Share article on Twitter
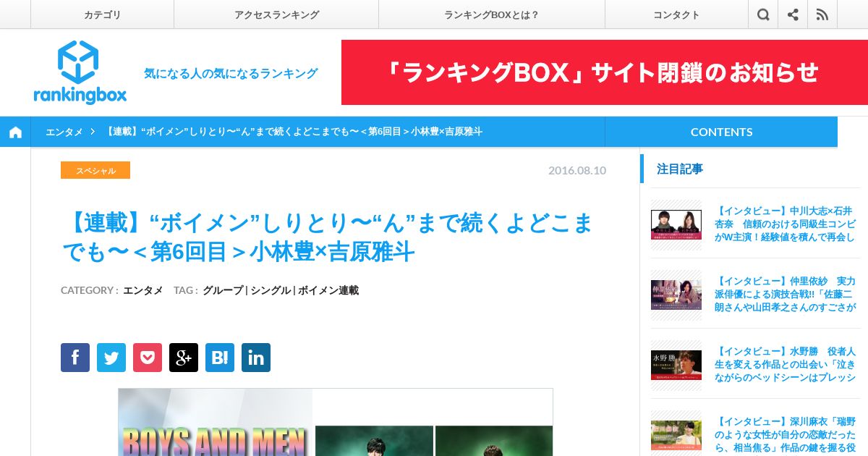The height and width of the screenshot is (456, 868). click(x=111, y=358)
